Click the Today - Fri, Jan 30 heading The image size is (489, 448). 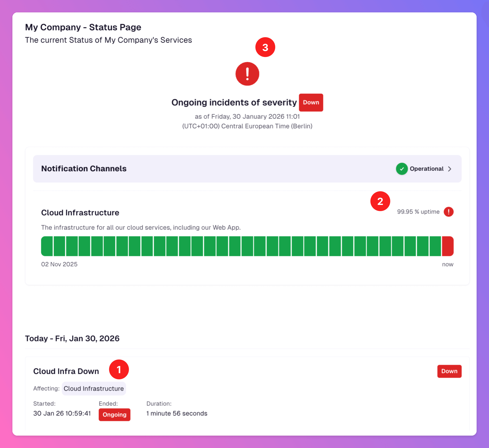tap(72, 338)
